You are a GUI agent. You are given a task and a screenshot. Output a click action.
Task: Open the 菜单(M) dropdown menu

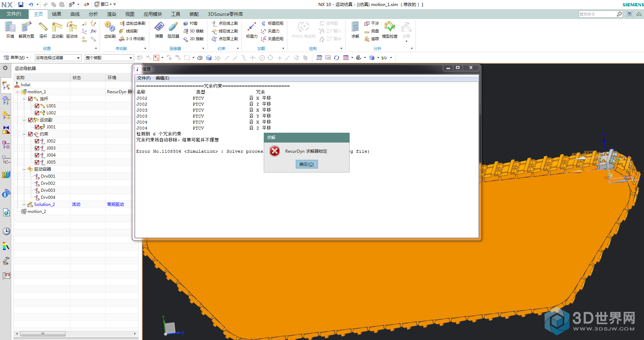[16, 57]
